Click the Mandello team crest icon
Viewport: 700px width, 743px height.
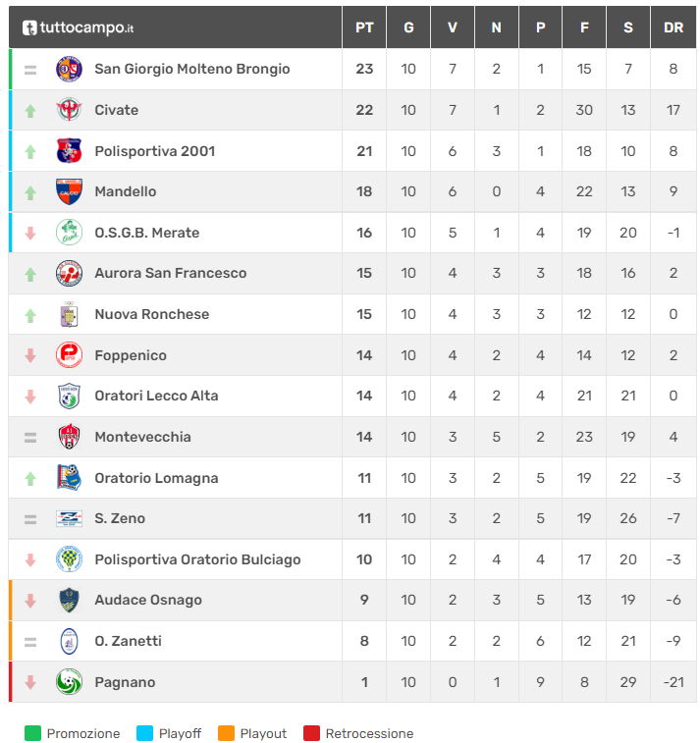[x=69, y=191]
